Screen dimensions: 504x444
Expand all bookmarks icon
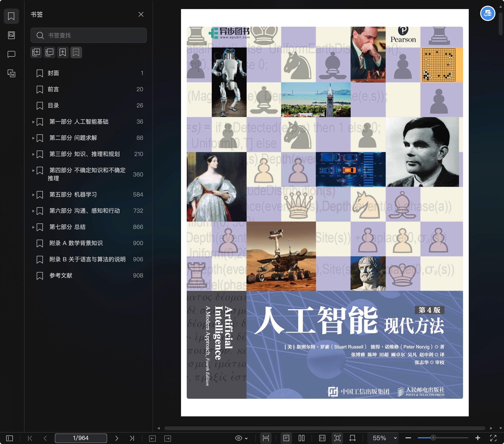pyautogui.click(x=36, y=52)
